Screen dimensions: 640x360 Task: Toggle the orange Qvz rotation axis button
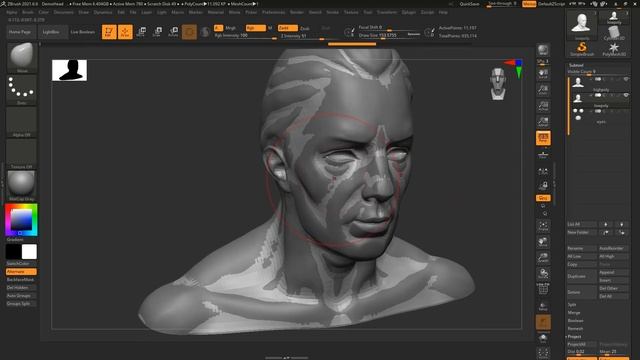click(x=543, y=198)
